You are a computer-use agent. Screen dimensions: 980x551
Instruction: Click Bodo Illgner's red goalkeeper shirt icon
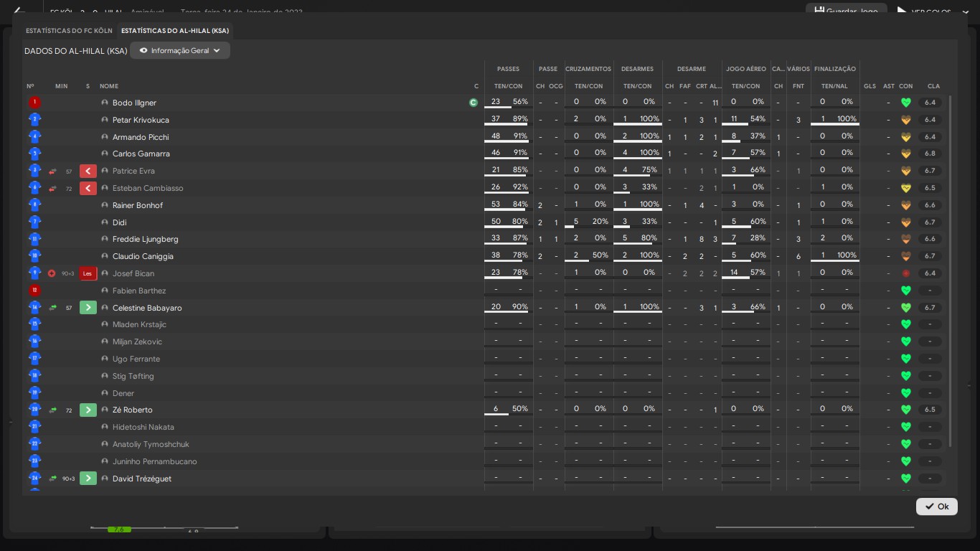[x=34, y=103]
